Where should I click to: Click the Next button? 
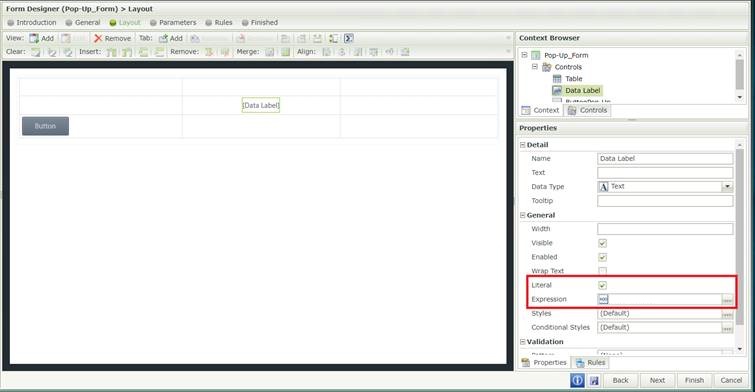(x=657, y=380)
